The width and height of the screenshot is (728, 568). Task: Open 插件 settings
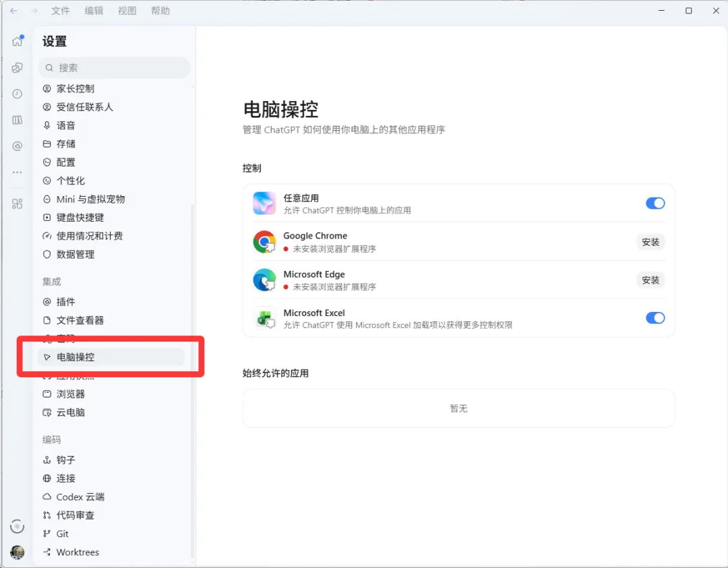[111, 302]
